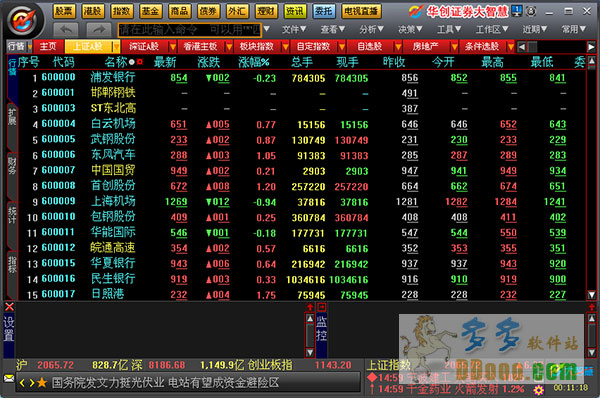Screen dimensions: 600x398
Task: Click the 债券 button
Action: (x=209, y=11)
